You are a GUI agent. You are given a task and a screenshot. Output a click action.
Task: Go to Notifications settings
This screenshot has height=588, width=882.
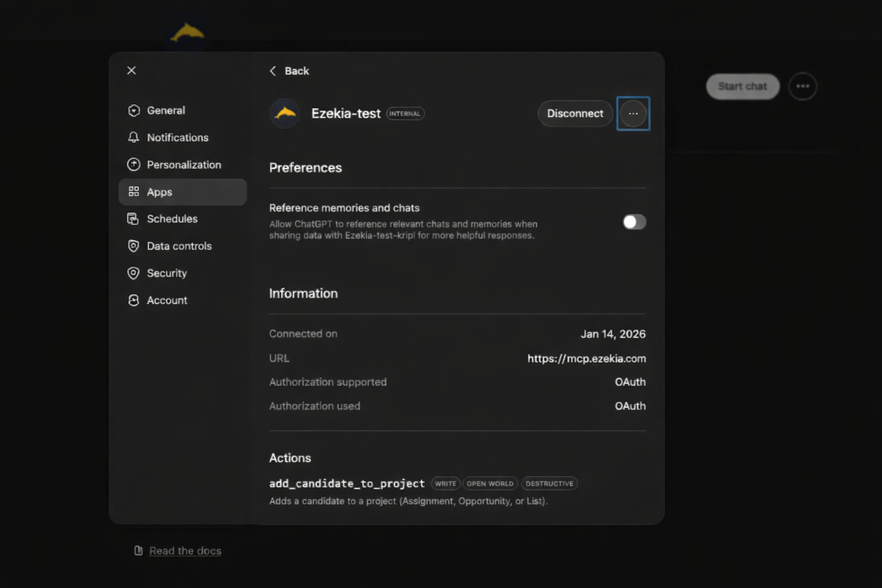183,137
